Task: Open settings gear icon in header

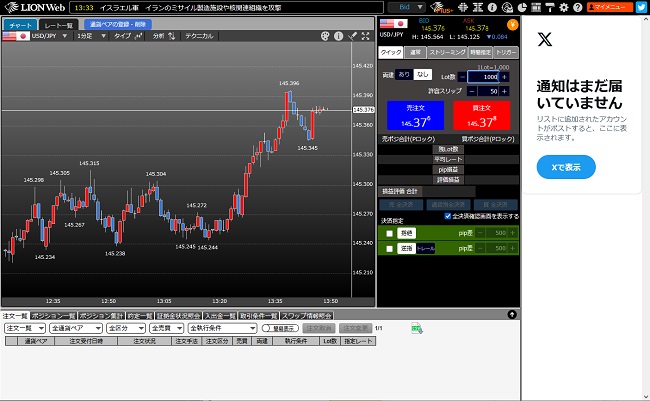Action: coord(564,7)
